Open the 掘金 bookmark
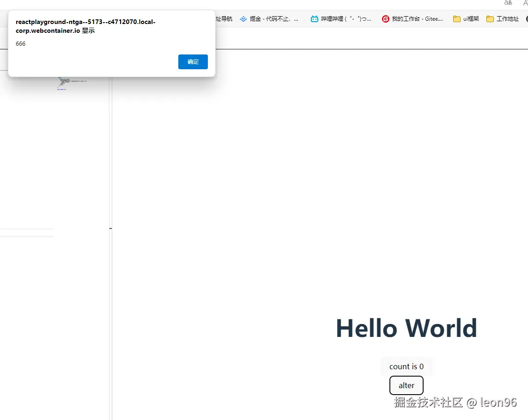 click(x=269, y=19)
